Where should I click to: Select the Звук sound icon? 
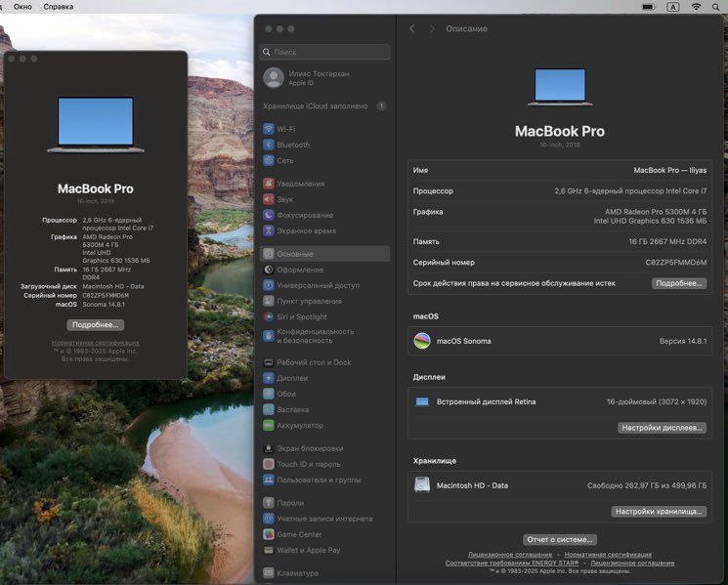pos(269,199)
